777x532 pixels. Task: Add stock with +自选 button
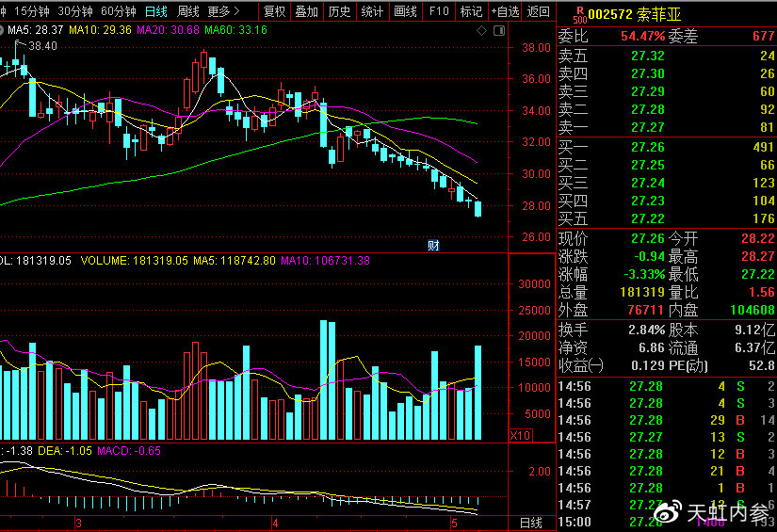pos(505,11)
